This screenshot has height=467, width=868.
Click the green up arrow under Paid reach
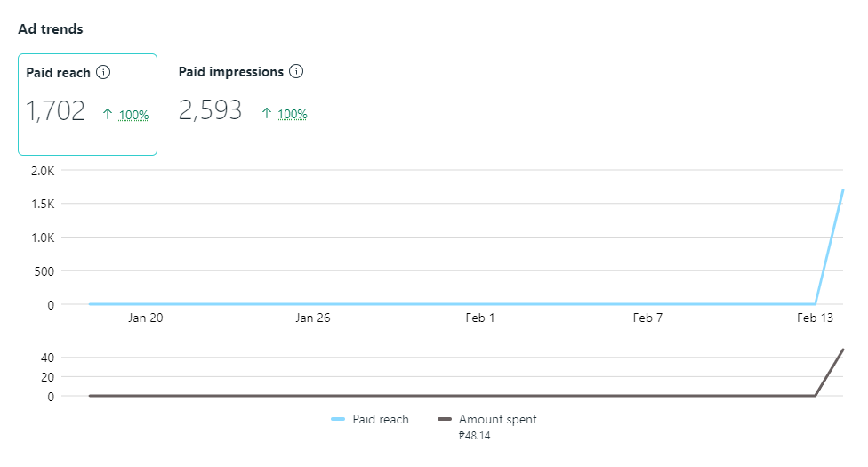click(x=108, y=114)
